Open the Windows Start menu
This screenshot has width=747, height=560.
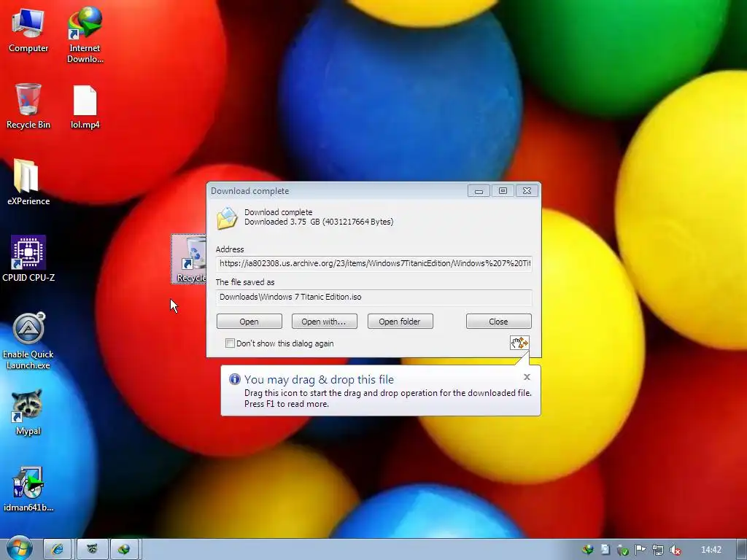19,549
